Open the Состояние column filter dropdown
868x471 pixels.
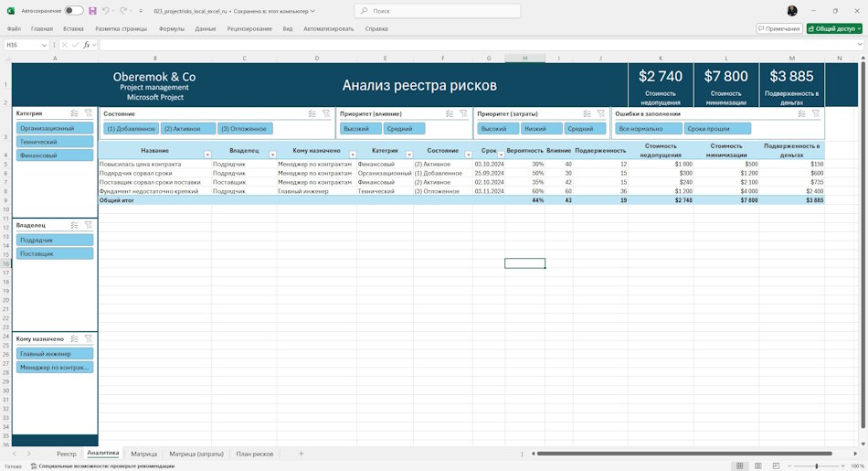[469, 155]
